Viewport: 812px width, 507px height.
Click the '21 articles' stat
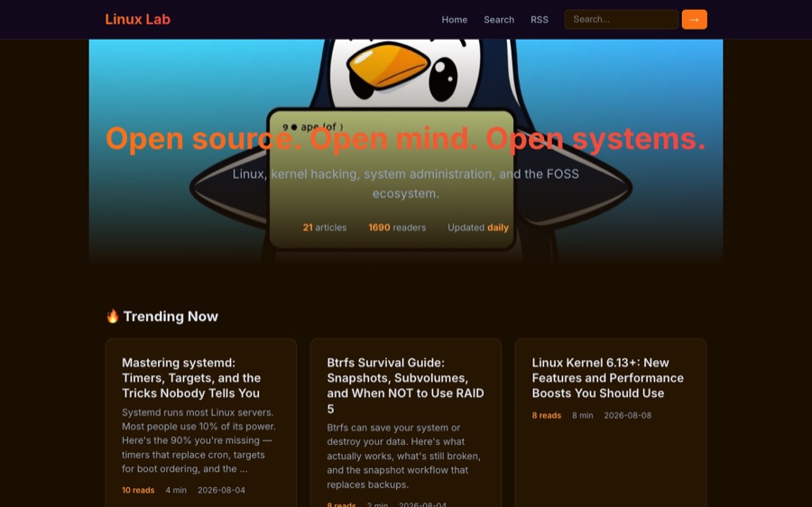pos(325,227)
